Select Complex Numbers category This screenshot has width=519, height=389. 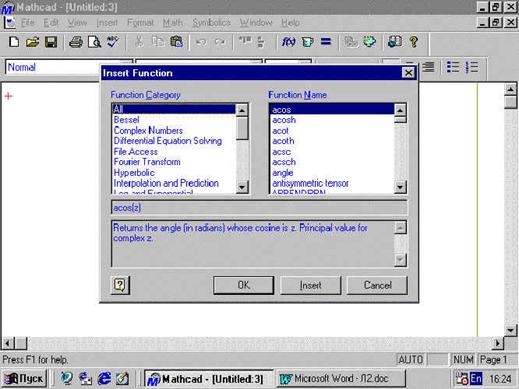click(x=174, y=130)
